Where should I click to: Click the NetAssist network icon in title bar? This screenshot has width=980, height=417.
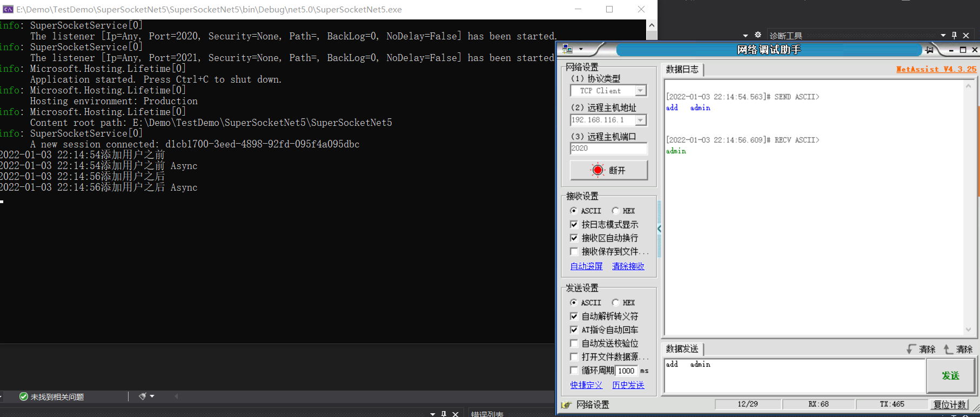(567, 49)
